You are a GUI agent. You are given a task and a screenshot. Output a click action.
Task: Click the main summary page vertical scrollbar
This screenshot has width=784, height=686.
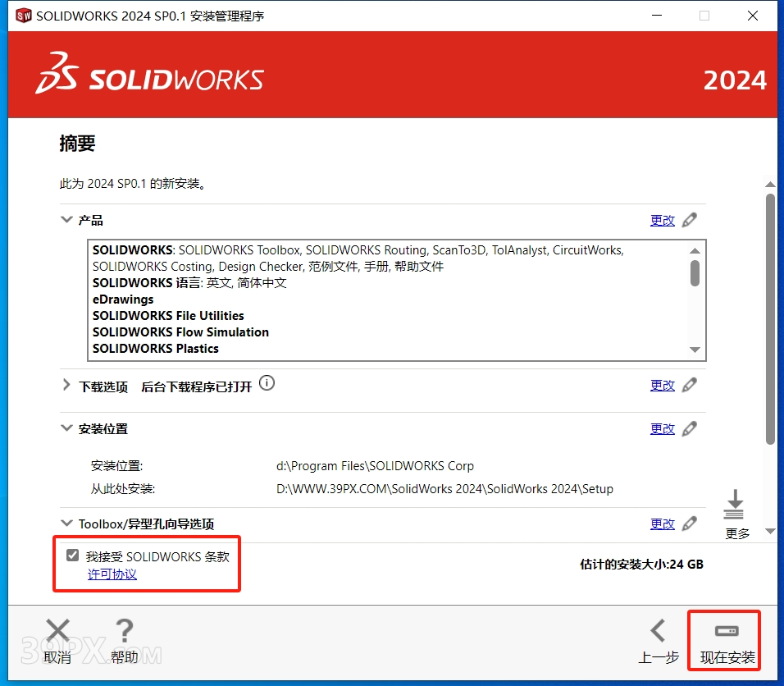[x=770, y=320]
